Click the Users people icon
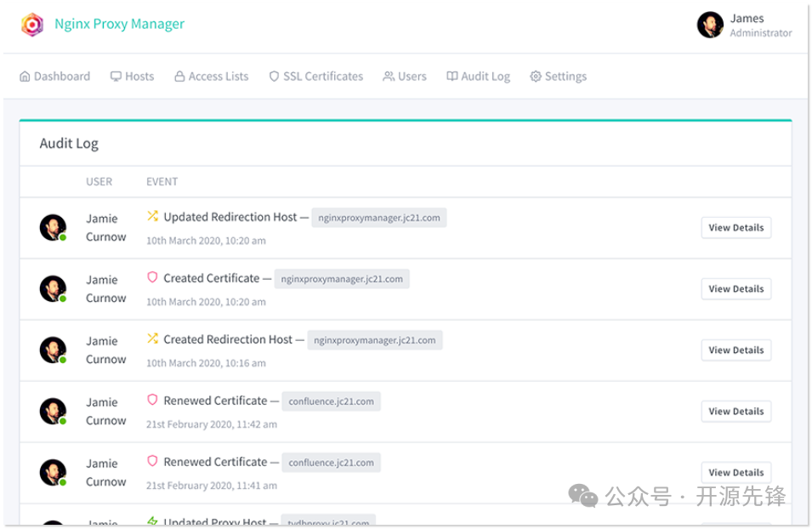Viewport: 812px width, 529px height. coord(389,77)
